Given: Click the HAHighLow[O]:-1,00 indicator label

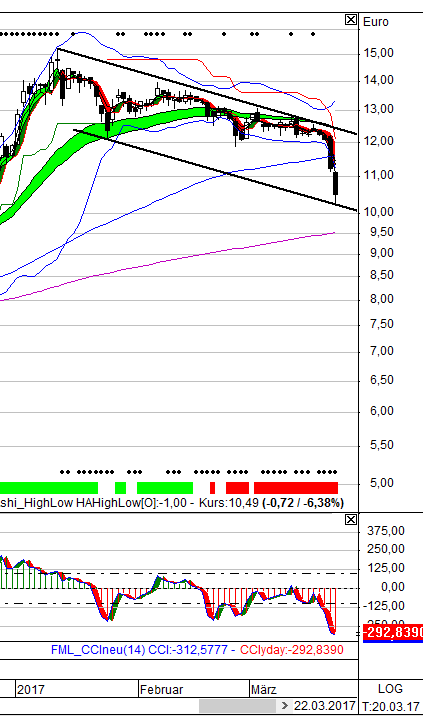Looking at the screenshot, I should pyautogui.click(x=131, y=503).
